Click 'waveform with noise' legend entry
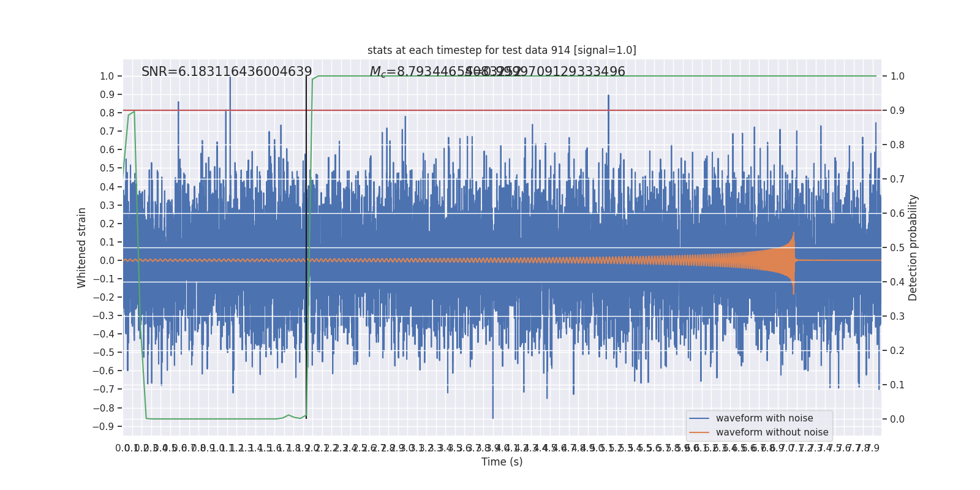 [764, 418]
